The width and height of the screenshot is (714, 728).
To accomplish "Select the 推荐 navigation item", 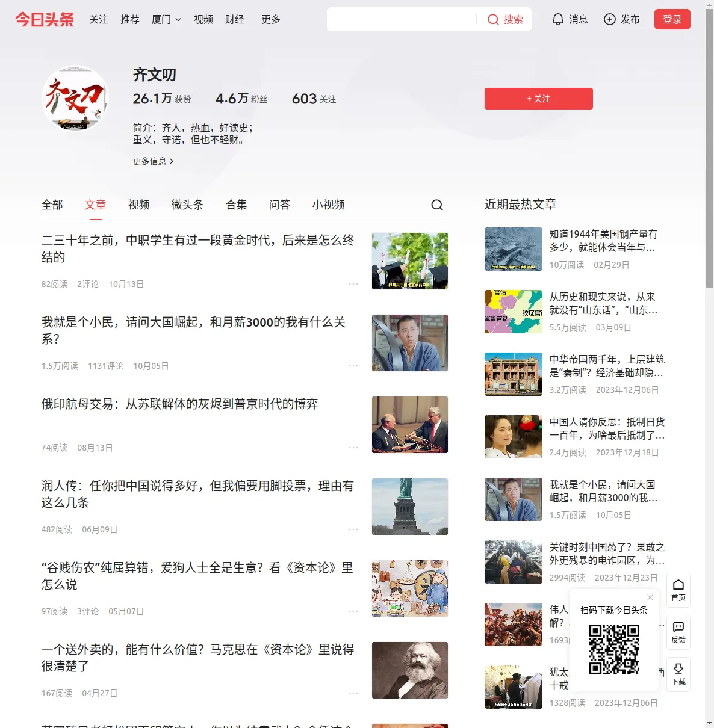I will coord(130,20).
